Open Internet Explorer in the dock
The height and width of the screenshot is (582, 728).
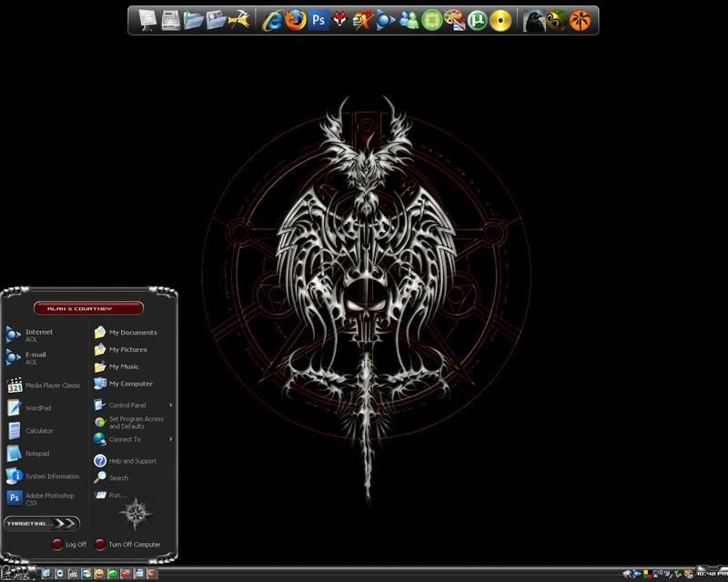(x=272, y=20)
